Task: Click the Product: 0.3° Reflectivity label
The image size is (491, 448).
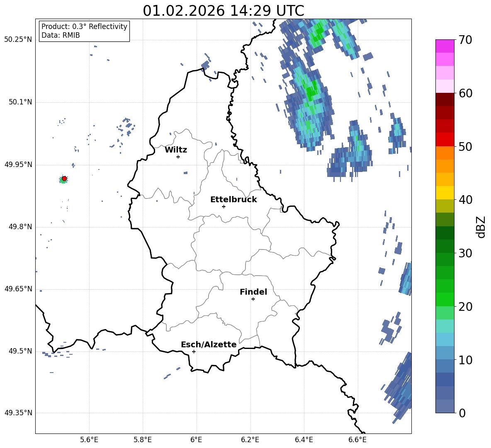Action: click(84, 27)
